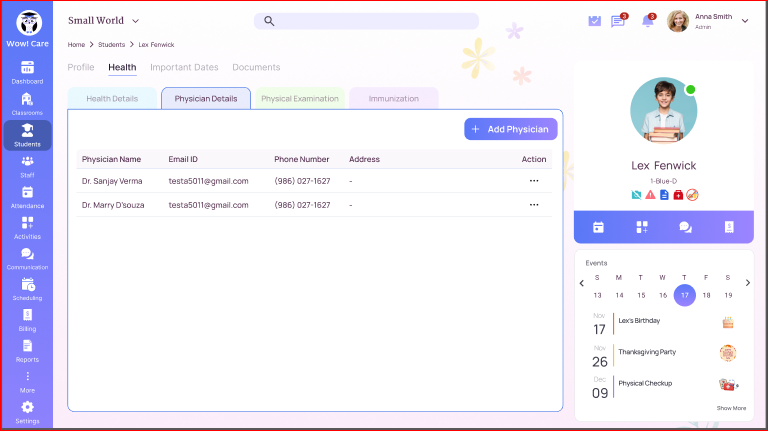The image size is (768, 431).
Task: Open the Billing section icon
Action: coord(27,318)
